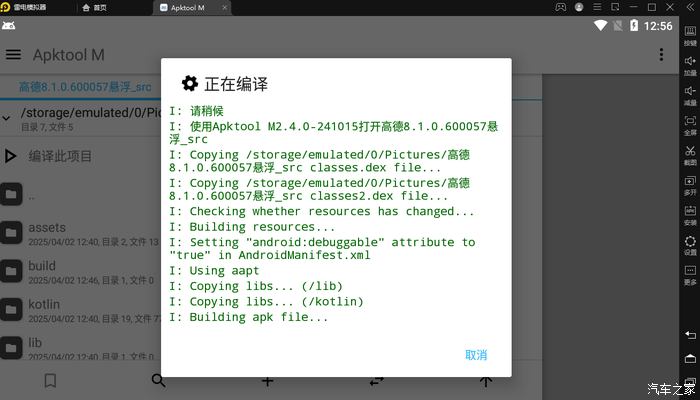Viewport: 700px width, 400px height.
Task: Click the 取消 button in the compile dialog
Action: [x=476, y=355]
